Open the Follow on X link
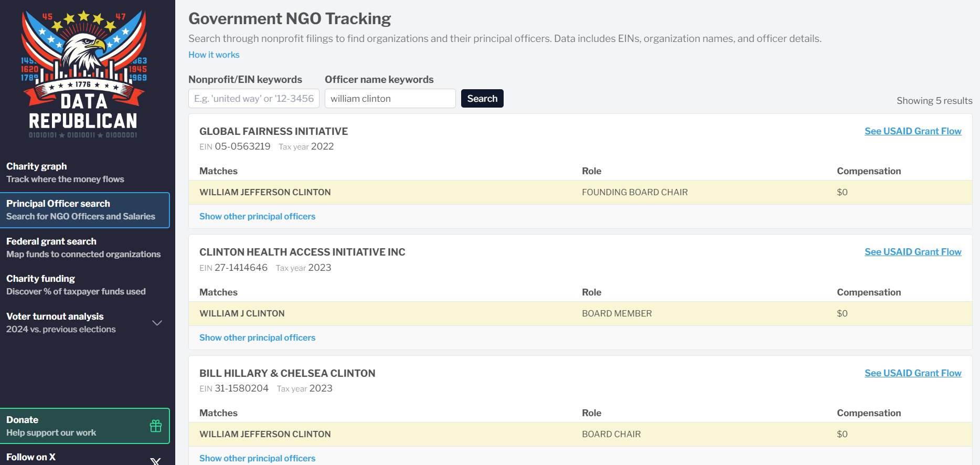 click(85, 457)
